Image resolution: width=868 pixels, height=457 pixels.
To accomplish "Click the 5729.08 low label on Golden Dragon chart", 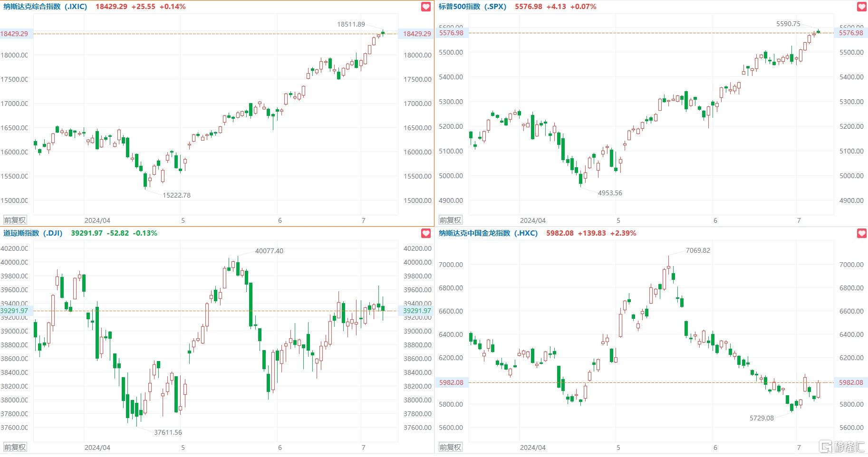I will (x=762, y=418).
